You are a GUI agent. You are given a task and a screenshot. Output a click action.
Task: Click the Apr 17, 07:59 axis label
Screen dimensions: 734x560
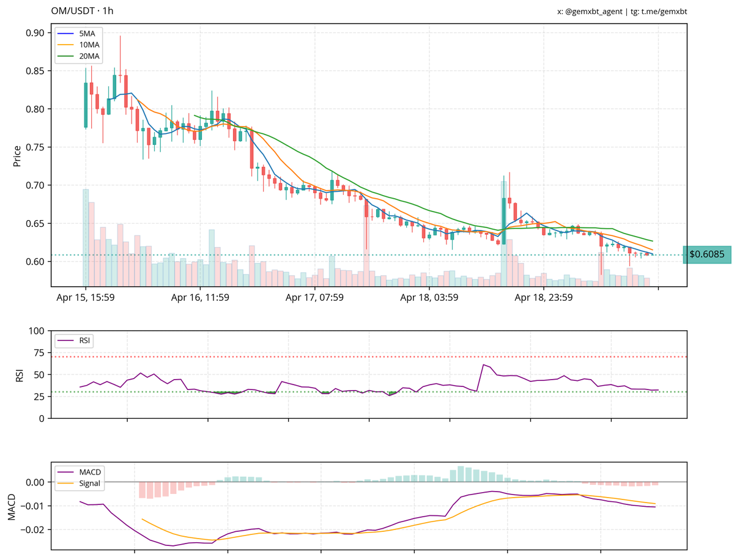tap(314, 298)
